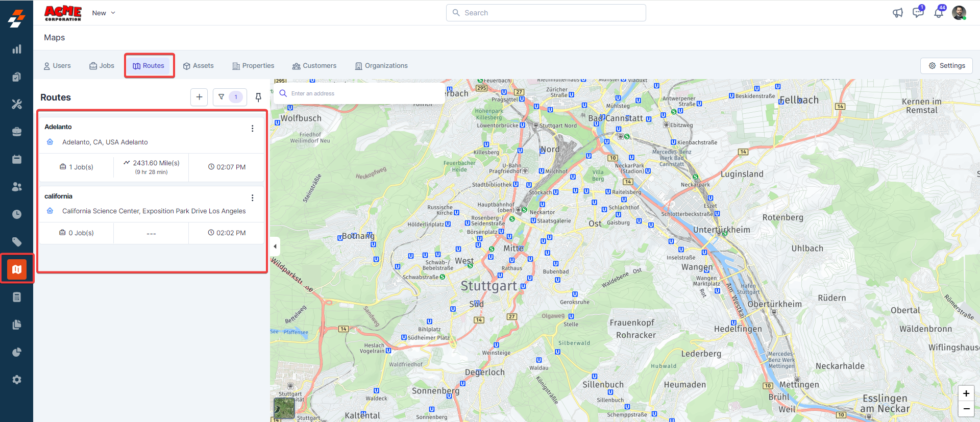The image size is (980, 422).
Task: Click the map Settings button
Action: pyautogui.click(x=947, y=66)
